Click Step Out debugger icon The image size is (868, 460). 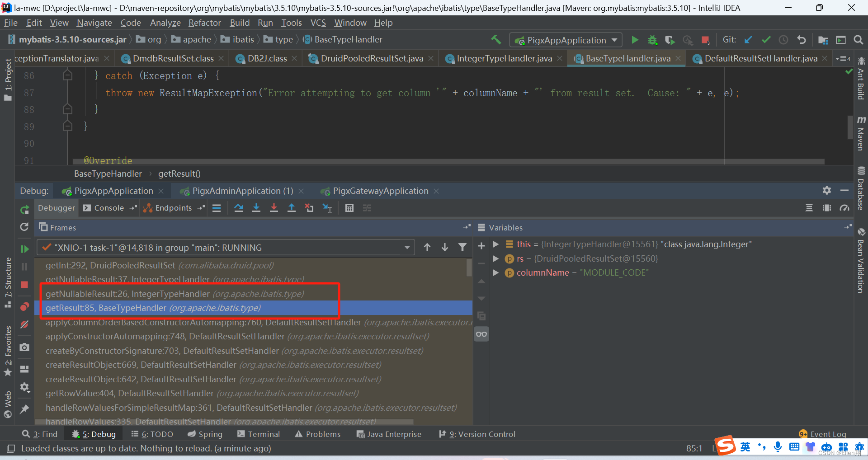(292, 208)
